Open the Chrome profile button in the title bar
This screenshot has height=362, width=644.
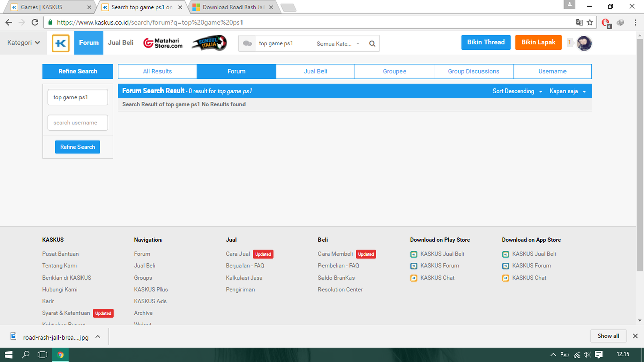570,5
